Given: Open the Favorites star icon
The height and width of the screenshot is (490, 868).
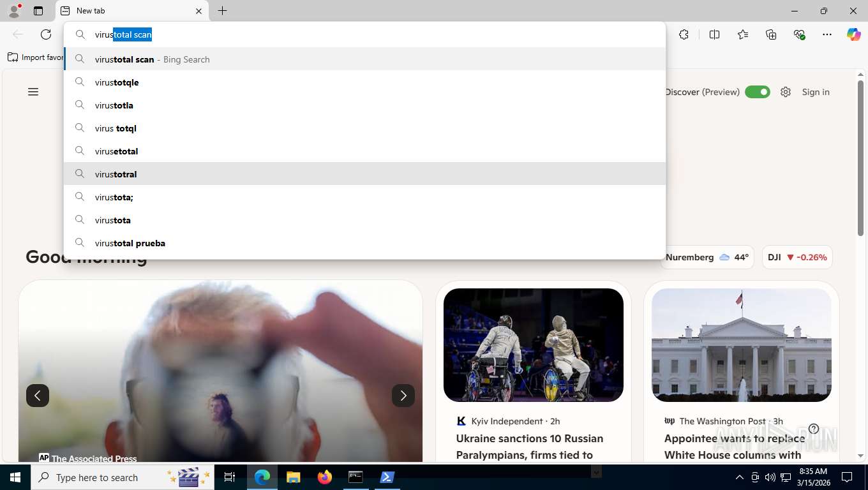Looking at the screenshot, I should click(743, 34).
